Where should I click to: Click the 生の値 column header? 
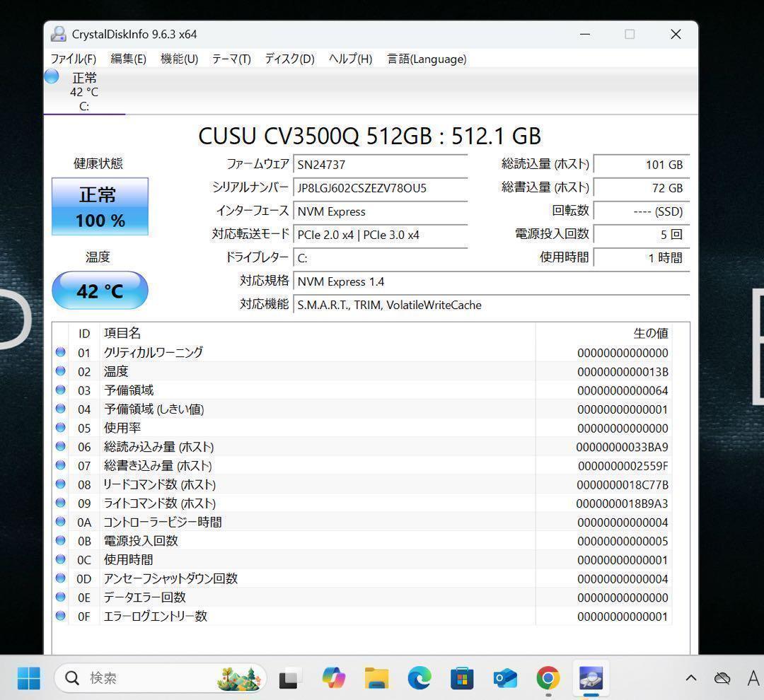pos(651,333)
